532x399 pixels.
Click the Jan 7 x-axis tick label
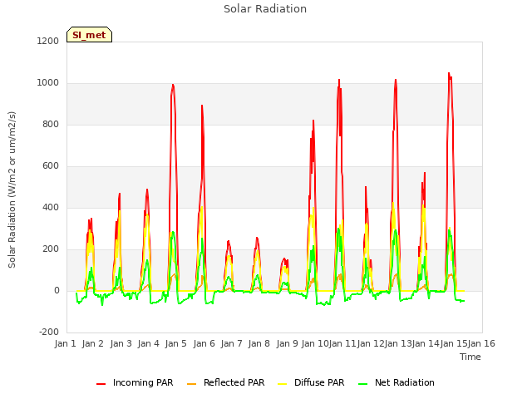pyautogui.click(x=231, y=343)
